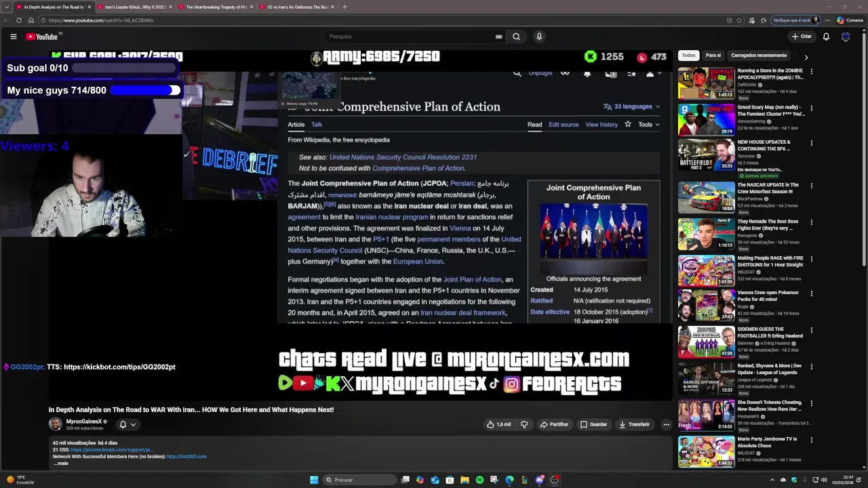The height and width of the screenshot is (488, 868).
Task: Dislike the video with thumbs down
Action: tap(524, 424)
